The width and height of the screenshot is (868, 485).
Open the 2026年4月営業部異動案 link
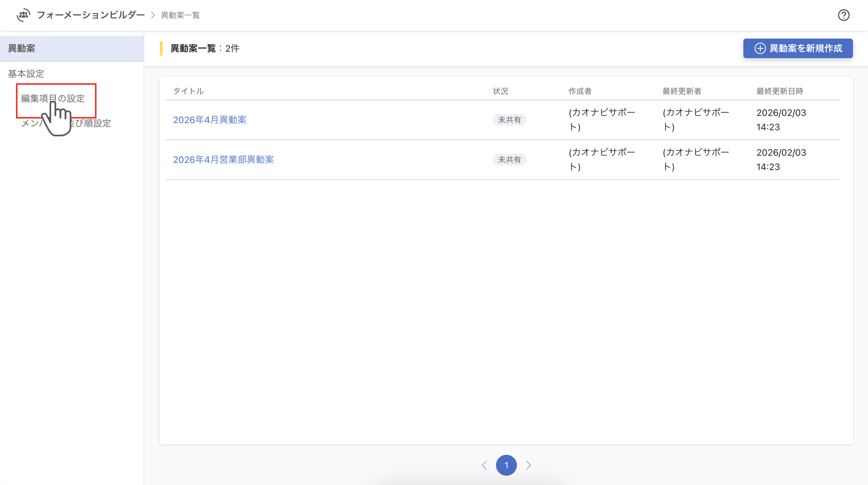coord(223,160)
